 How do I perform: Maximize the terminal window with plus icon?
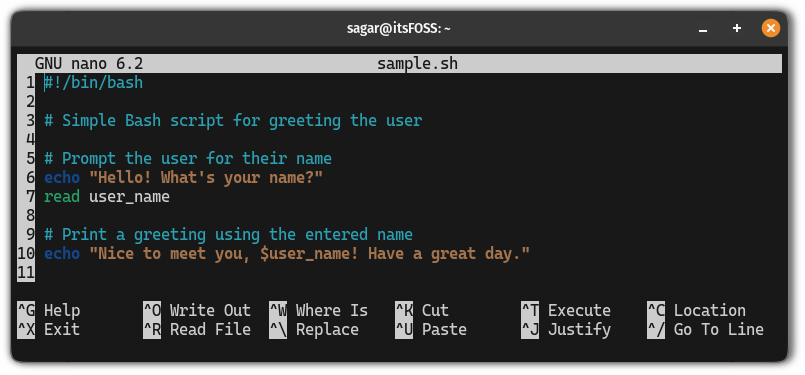point(737,28)
